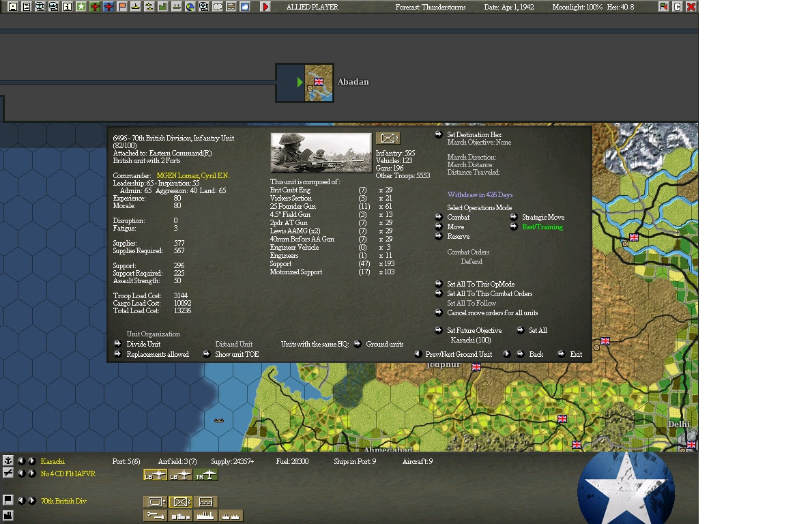This screenshot has width=812, height=524.
Task: Click the globe toolbar icon
Action: [x=190, y=7]
